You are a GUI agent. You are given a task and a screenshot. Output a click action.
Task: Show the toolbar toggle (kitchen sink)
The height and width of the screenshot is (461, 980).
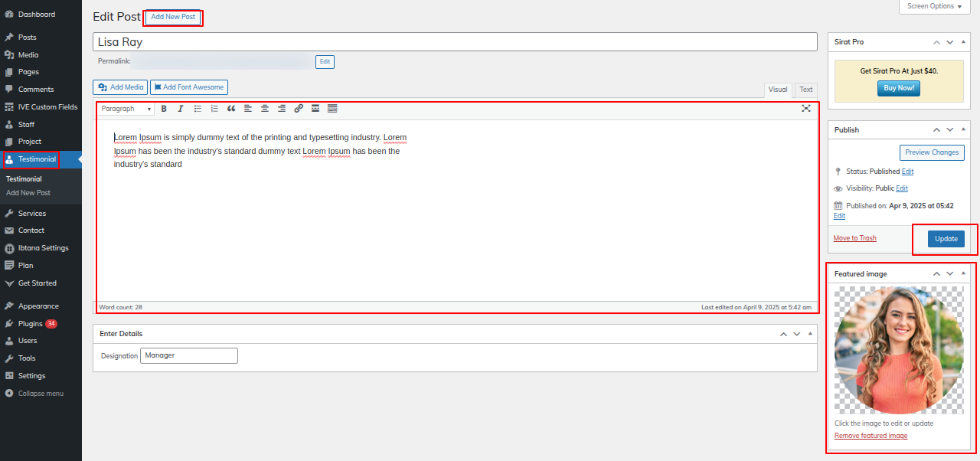[x=332, y=109]
